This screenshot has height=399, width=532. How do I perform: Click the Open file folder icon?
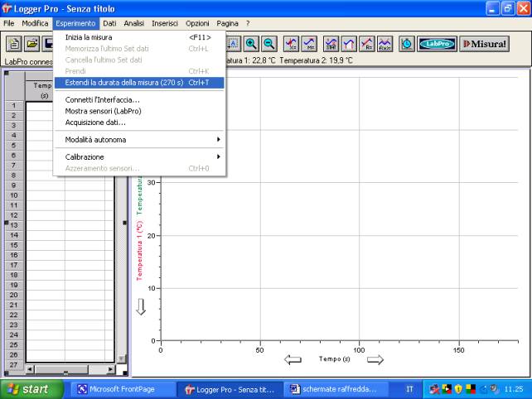pos(32,44)
